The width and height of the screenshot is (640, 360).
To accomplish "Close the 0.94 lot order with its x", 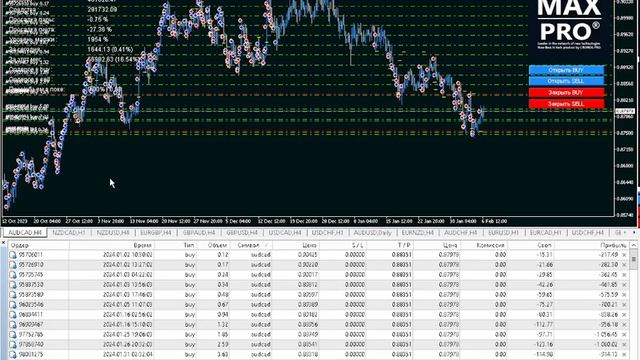I will point(624,315).
